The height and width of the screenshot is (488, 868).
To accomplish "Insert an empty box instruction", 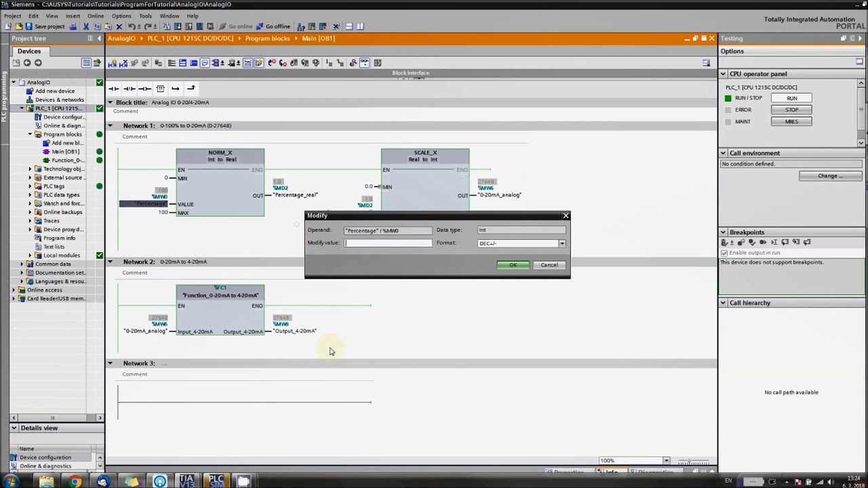I will click(160, 88).
